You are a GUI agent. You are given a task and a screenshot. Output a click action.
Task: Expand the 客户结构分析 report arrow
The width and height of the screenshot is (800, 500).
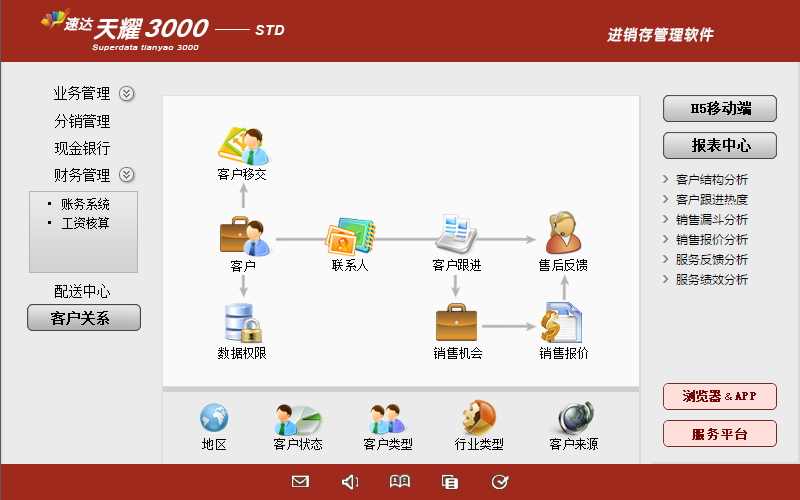666,180
